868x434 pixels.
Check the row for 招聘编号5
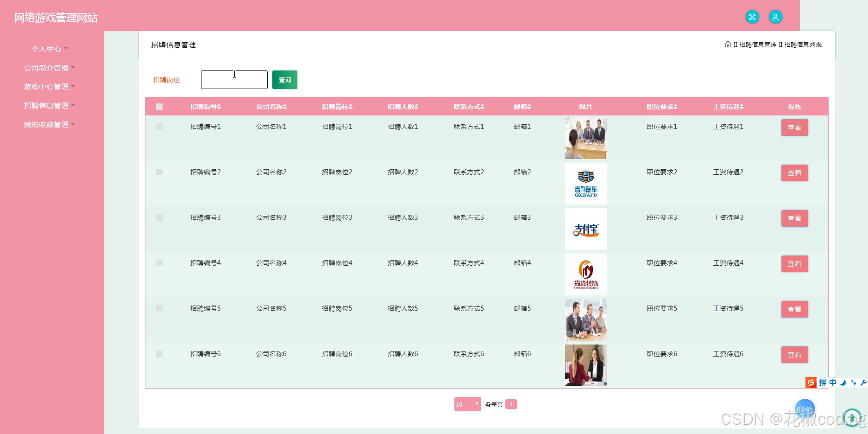[159, 308]
